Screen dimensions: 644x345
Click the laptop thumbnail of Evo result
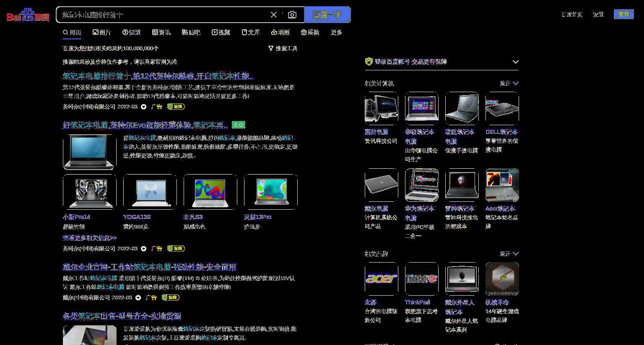[90, 152]
